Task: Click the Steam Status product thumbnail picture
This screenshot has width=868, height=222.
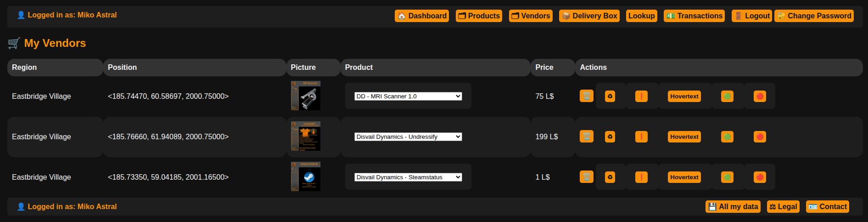Action: pyautogui.click(x=306, y=176)
